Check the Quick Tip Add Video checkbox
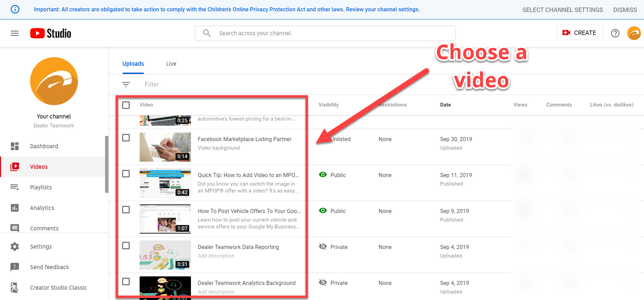This screenshot has width=644, height=300. [x=126, y=174]
